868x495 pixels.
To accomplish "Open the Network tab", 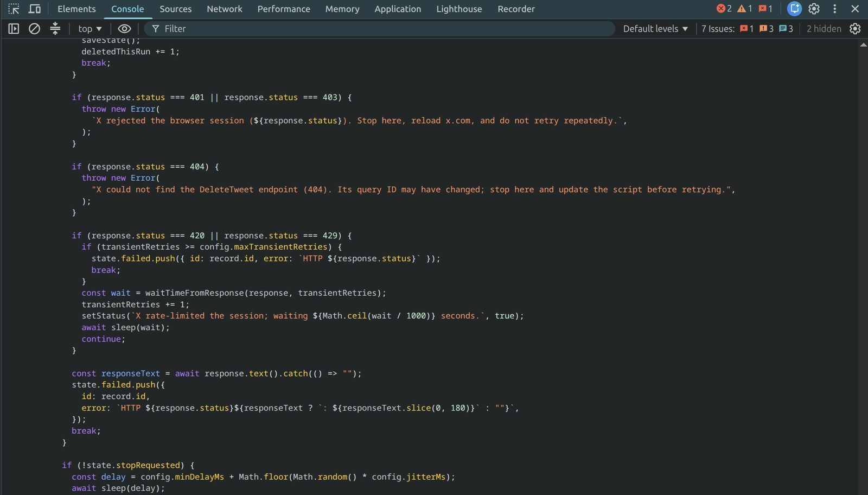I will (x=225, y=9).
